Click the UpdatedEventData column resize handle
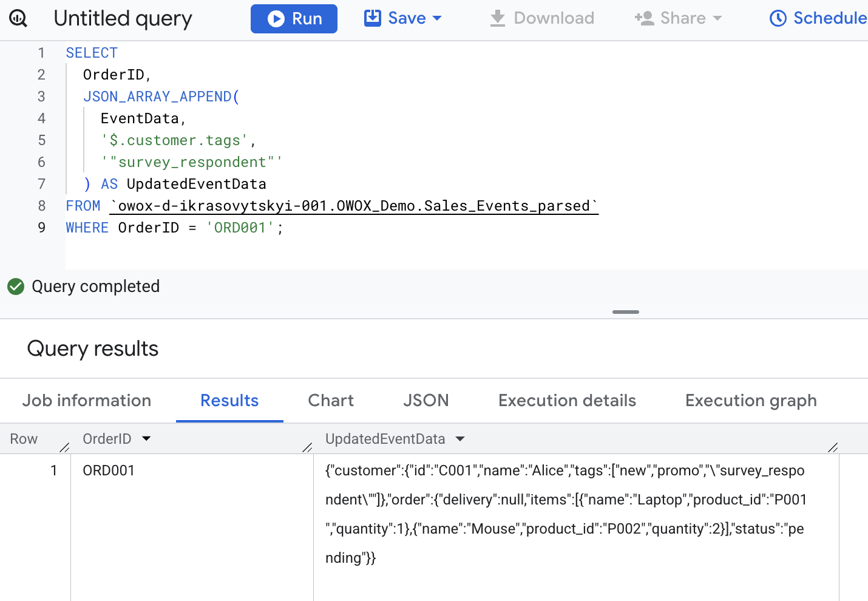 click(x=833, y=447)
